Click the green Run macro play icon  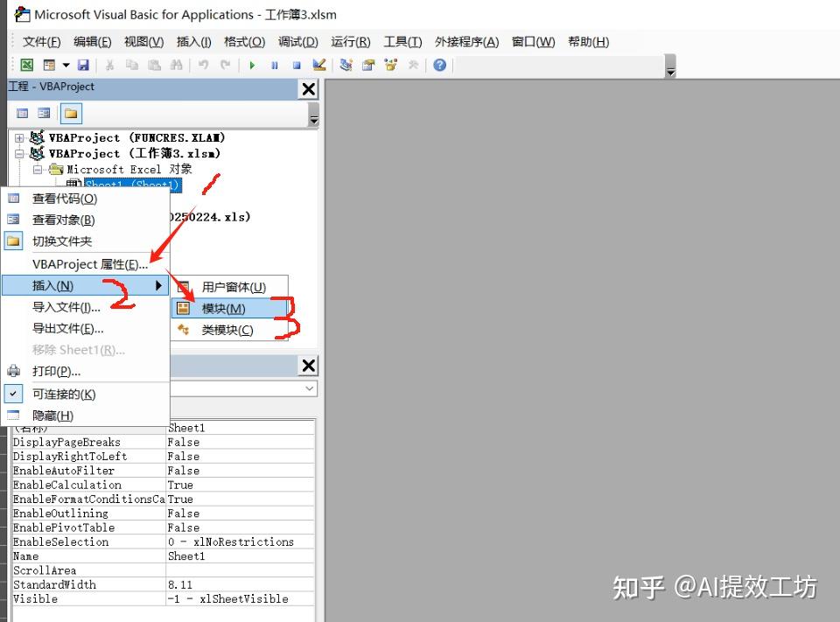[x=252, y=66]
